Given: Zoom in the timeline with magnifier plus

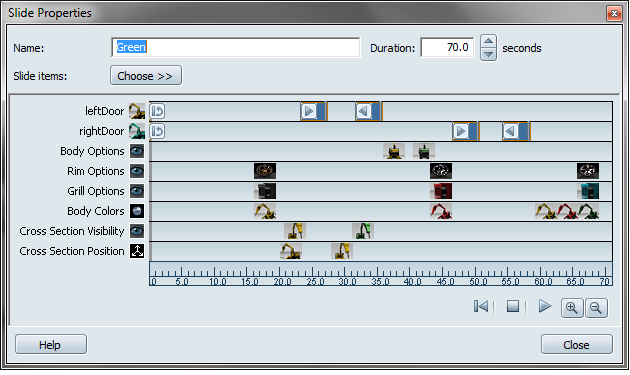Looking at the screenshot, I should point(572,308).
